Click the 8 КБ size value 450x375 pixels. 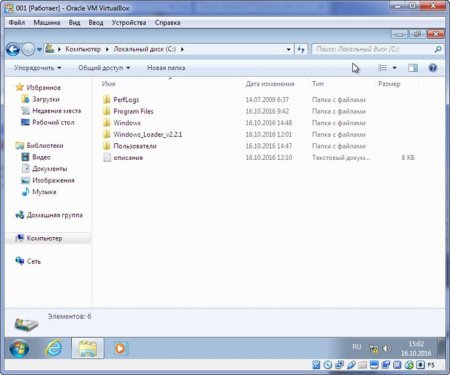[408, 157]
